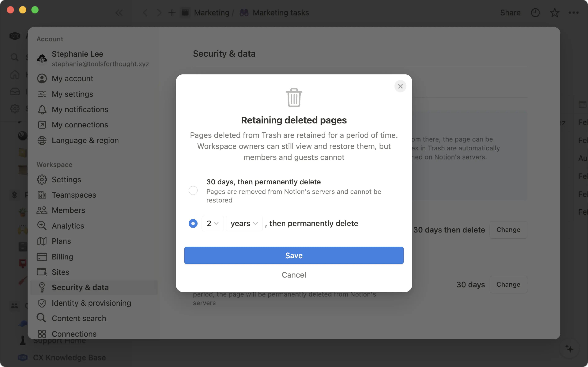This screenshot has width=588, height=367.
Task: Save the retention settings
Action: pos(294,255)
